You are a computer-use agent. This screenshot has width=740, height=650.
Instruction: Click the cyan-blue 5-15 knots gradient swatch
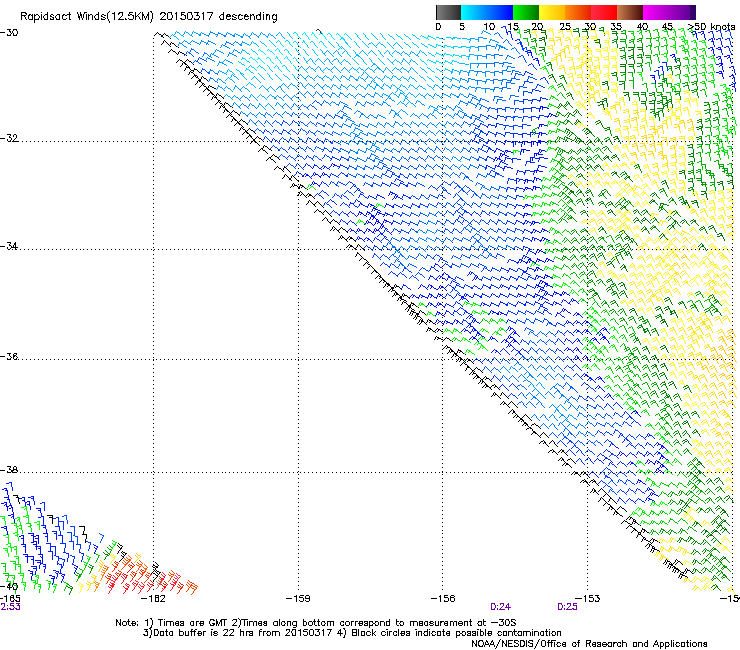click(487, 12)
